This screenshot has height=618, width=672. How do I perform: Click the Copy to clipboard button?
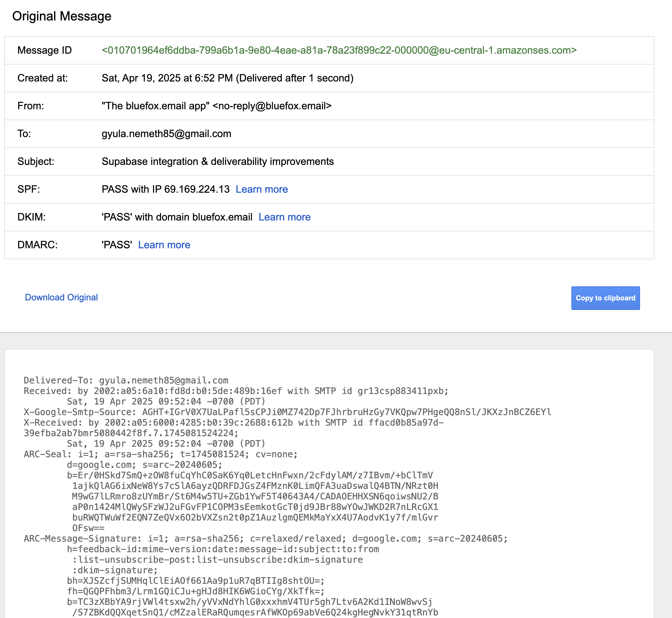tap(605, 298)
